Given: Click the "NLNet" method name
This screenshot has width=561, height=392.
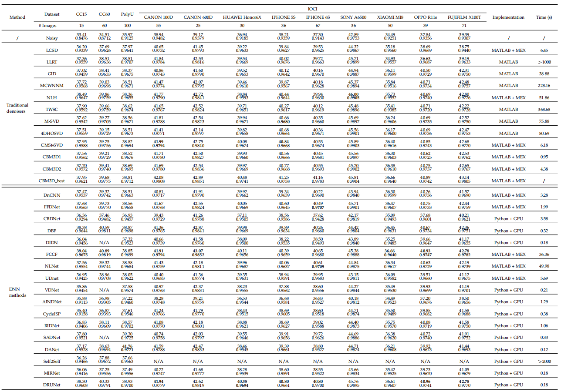Looking at the screenshot, I should click(x=52, y=266).
